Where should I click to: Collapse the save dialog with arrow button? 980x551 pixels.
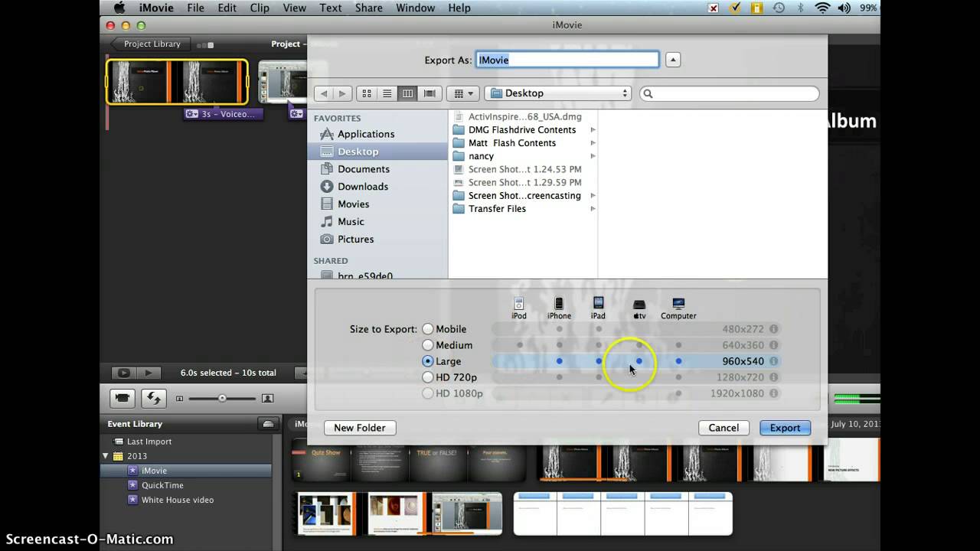click(673, 60)
